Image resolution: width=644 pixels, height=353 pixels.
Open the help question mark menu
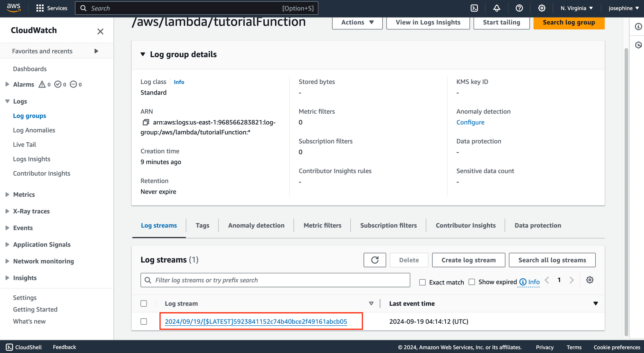pos(519,8)
